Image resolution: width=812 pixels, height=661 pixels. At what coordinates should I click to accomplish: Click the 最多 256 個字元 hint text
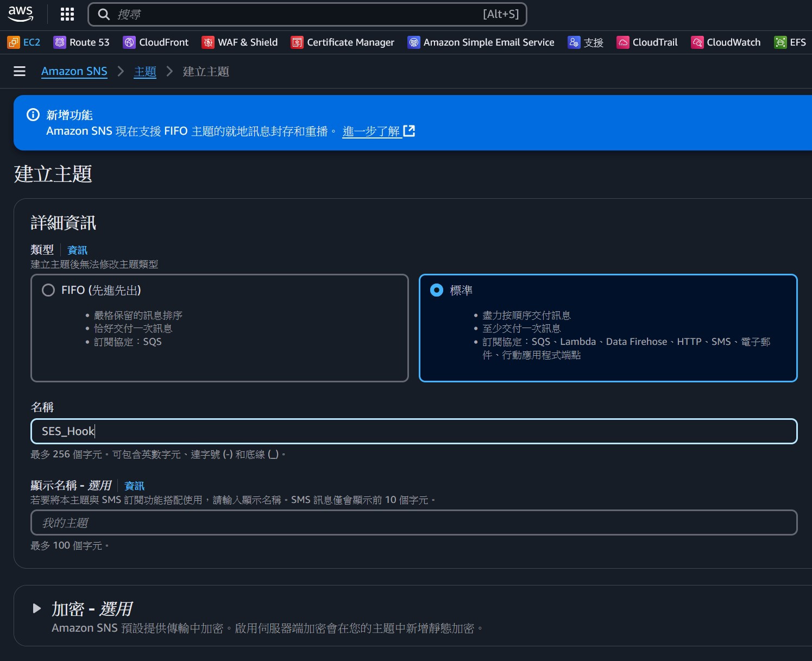click(x=158, y=455)
